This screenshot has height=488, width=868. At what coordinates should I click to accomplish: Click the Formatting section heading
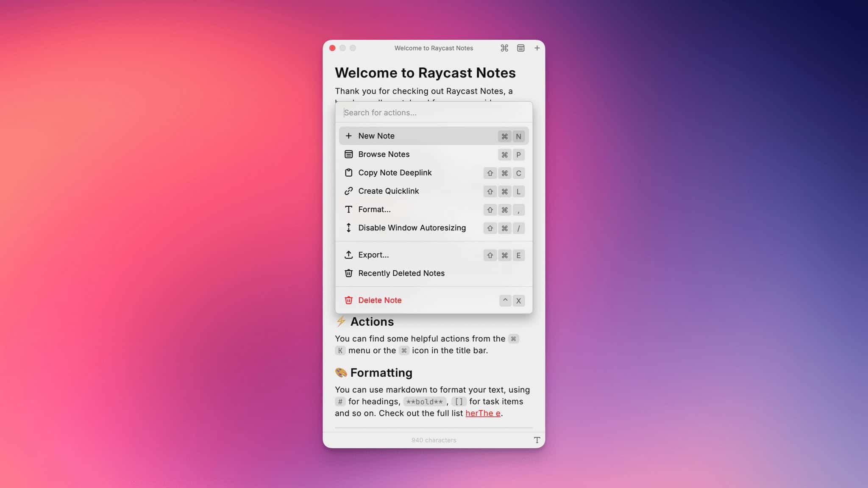tap(381, 373)
